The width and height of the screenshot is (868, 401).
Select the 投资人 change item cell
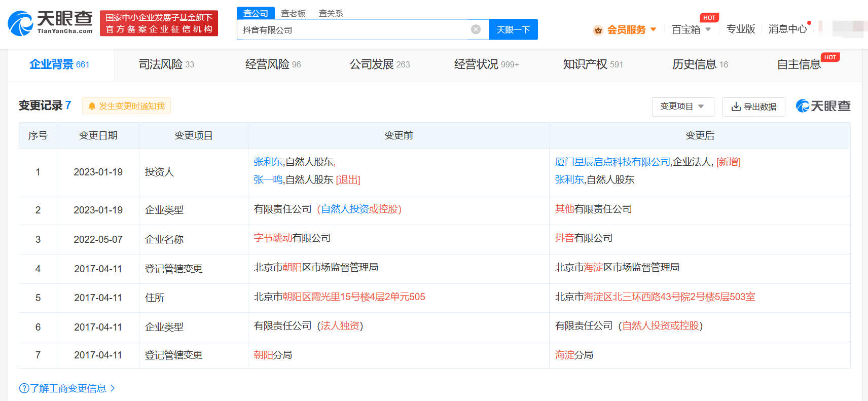click(193, 172)
